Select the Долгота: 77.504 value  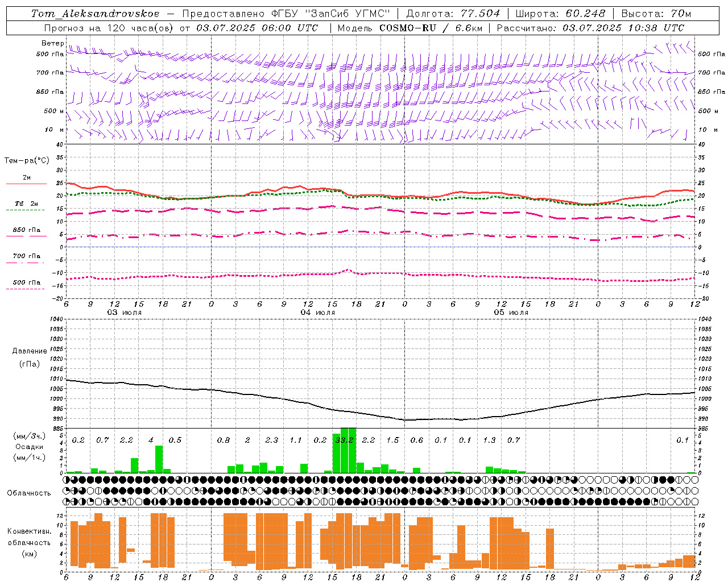click(453, 14)
